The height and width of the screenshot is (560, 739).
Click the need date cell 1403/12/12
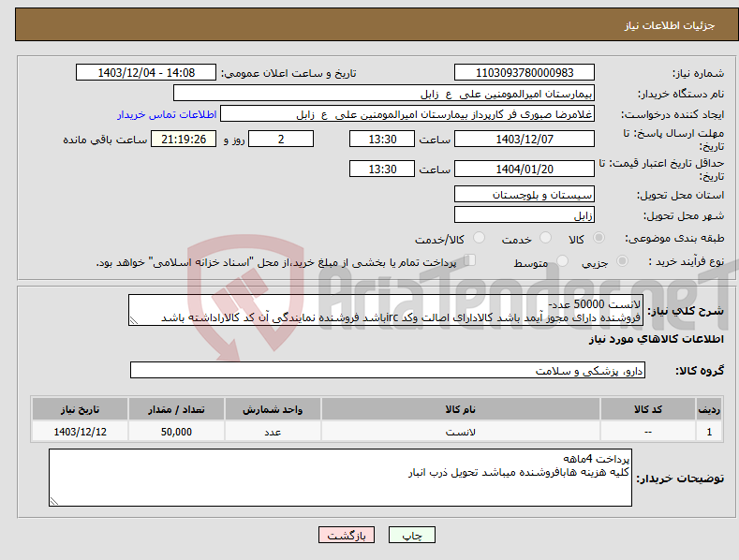[x=80, y=432]
